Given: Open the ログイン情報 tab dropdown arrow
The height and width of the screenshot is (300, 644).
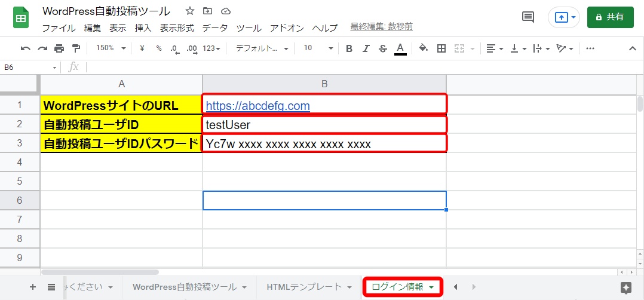Looking at the screenshot, I should pos(431,287).
